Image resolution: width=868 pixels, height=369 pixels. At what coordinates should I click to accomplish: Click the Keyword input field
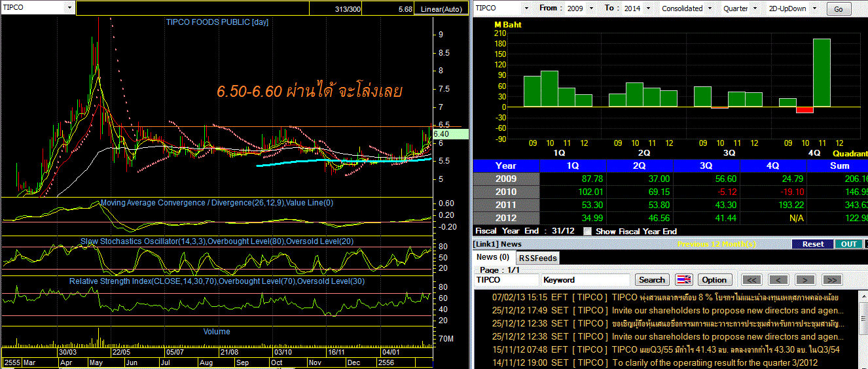(x=587, y=280)
